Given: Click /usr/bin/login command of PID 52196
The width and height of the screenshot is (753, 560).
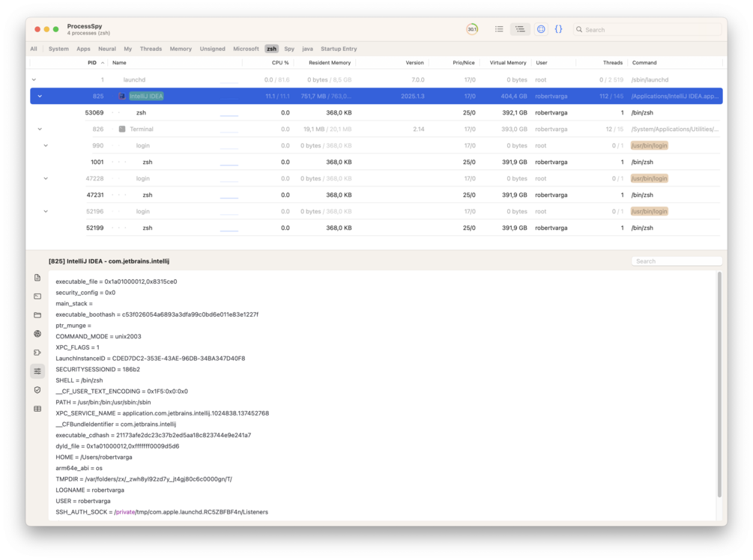Looking at the screenshot, I should click(649, 212).
